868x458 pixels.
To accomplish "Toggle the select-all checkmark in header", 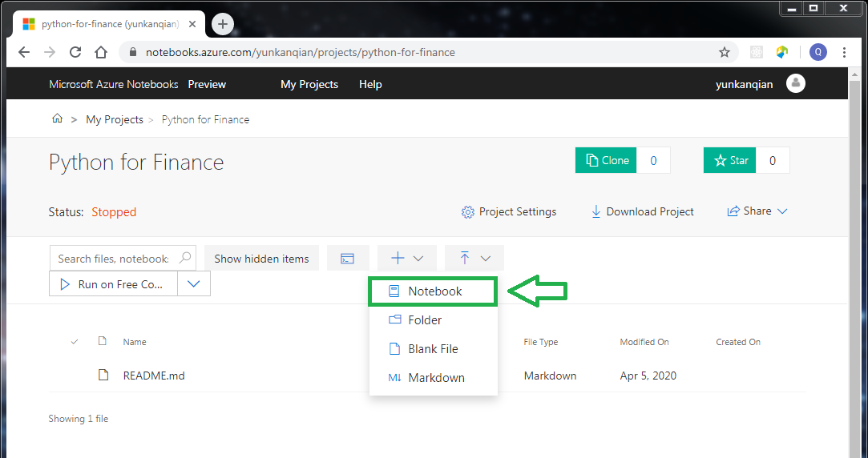I will click(75, 342).
